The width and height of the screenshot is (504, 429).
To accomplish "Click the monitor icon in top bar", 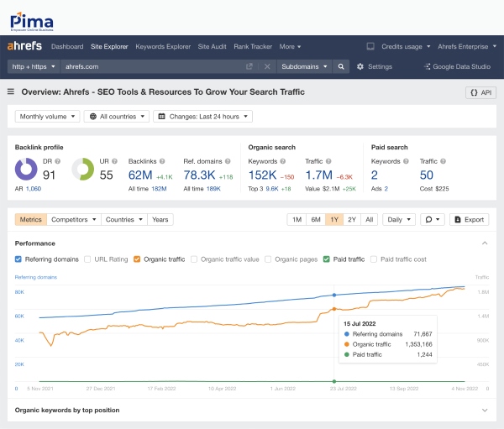I will [370, 46].
